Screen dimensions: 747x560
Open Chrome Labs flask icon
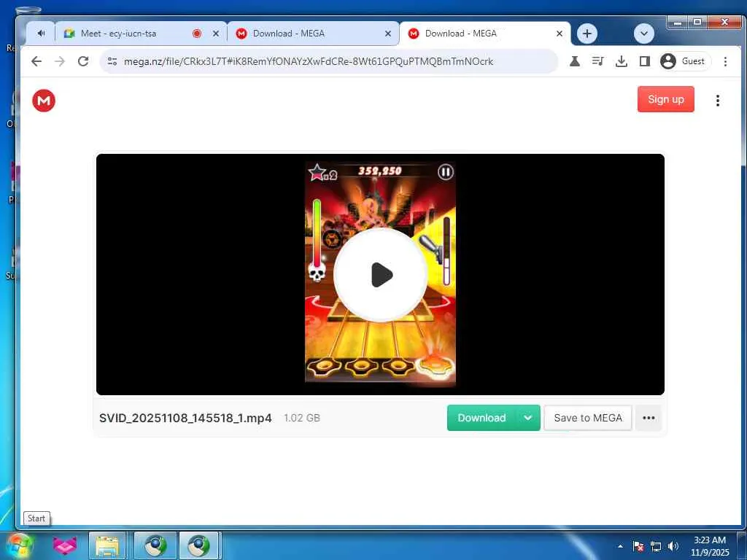[x=575, y=61]
